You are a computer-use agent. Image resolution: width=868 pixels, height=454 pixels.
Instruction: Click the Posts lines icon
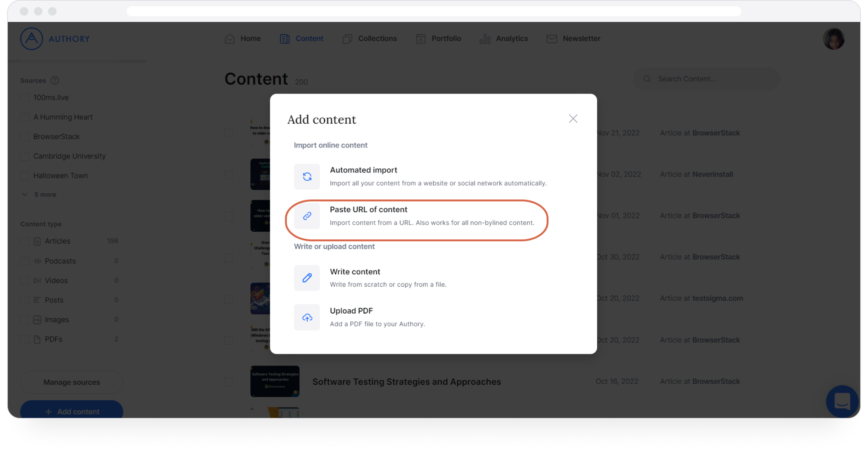coord(37,300)
